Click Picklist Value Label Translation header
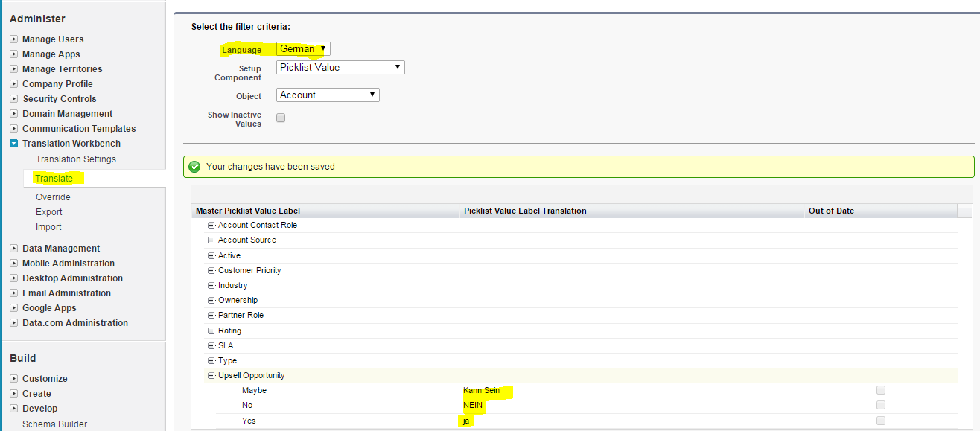This screenshot has width=980, height=431. tap(631, 211)
